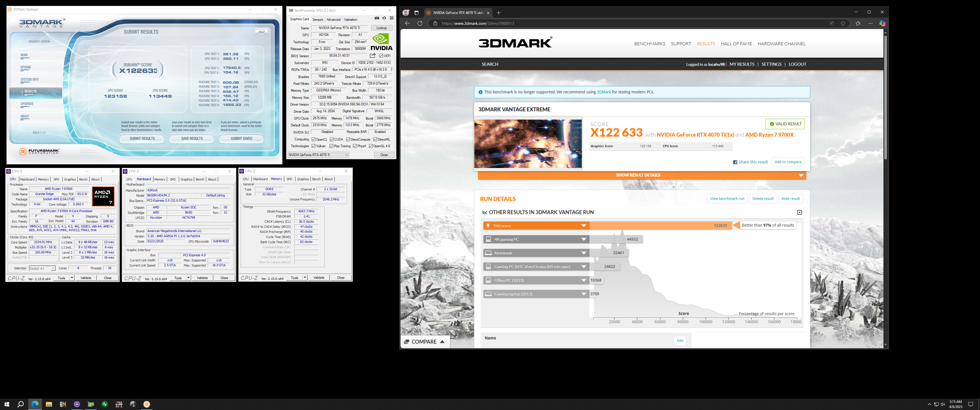Click 'View benchmark run' button

[727, 199]
